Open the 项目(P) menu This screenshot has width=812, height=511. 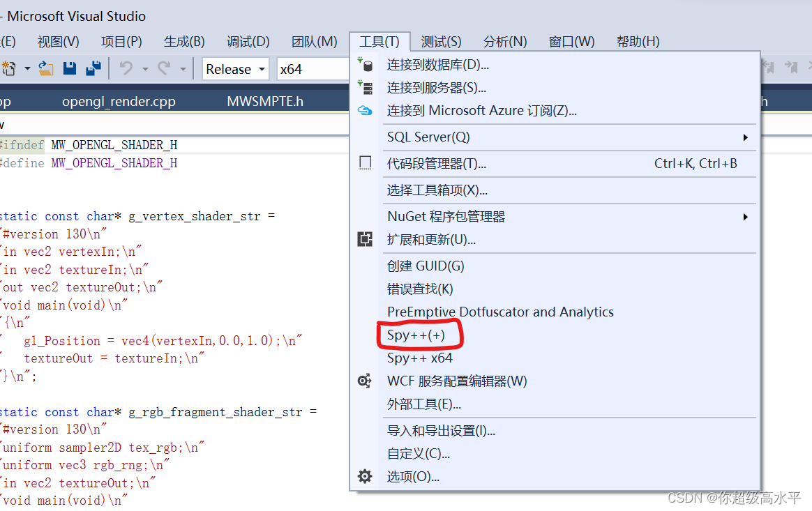121,41
